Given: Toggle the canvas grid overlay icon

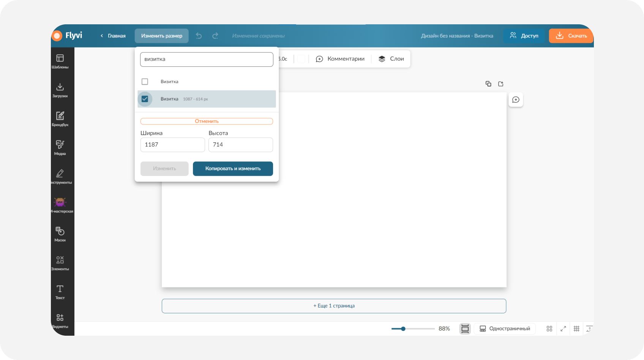Looking at the screenshot, I should [576, 328].
